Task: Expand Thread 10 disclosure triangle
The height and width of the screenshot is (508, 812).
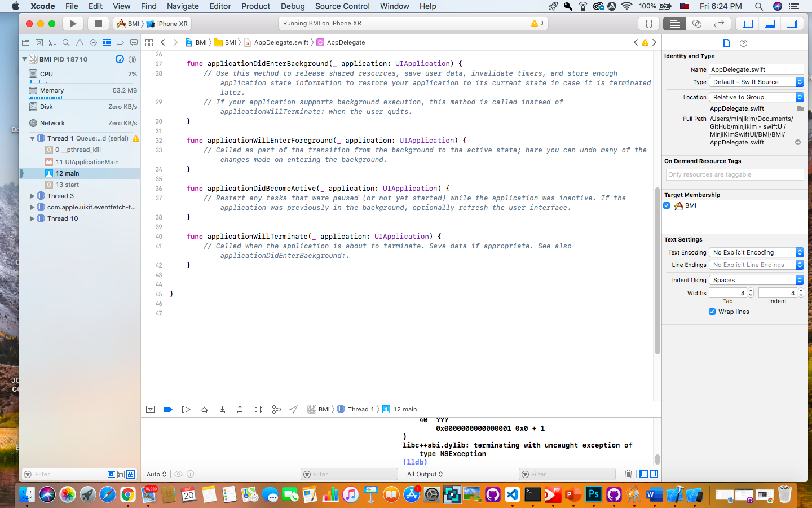Action: [x=32, y=218]
